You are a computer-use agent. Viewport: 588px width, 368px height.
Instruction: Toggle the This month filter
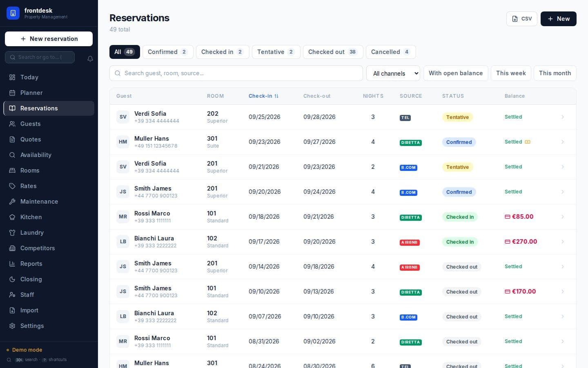(555, 73)
